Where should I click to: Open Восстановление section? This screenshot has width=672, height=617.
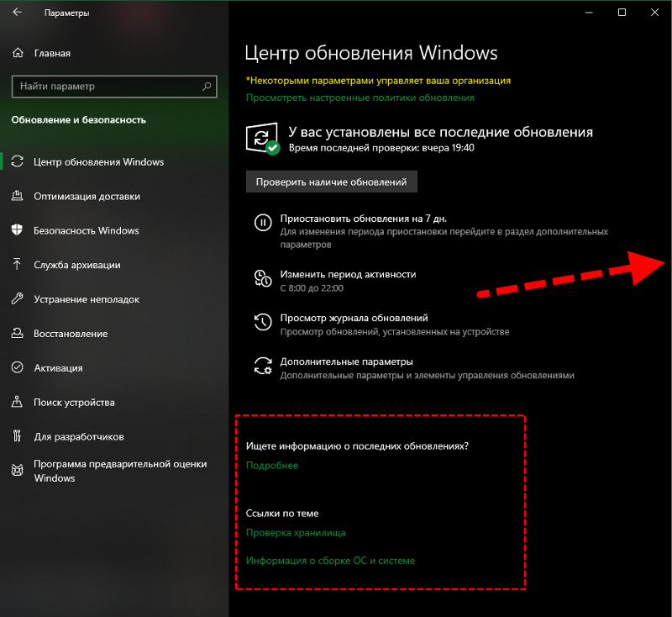(x=71, y=334)
